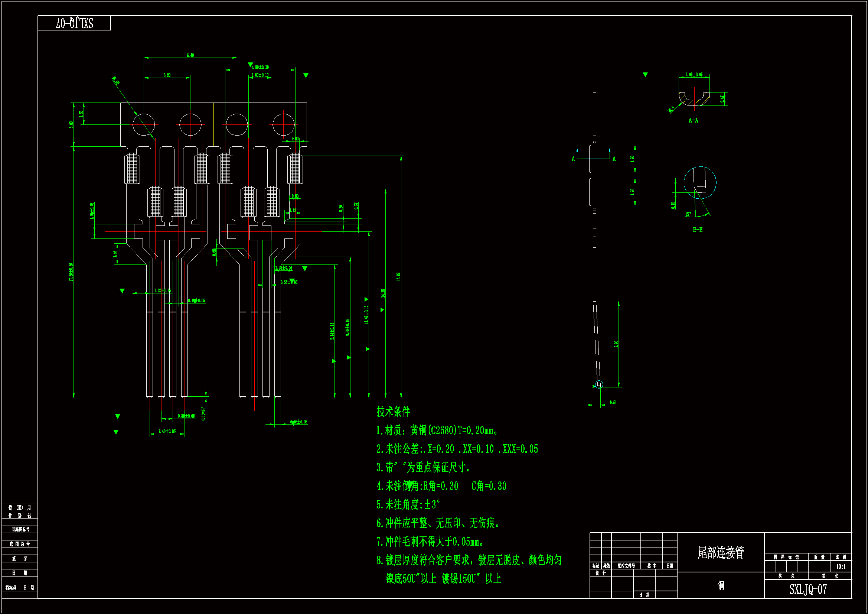
Task: Click the 10:1 scale value cell
Action: coord(841,567)
